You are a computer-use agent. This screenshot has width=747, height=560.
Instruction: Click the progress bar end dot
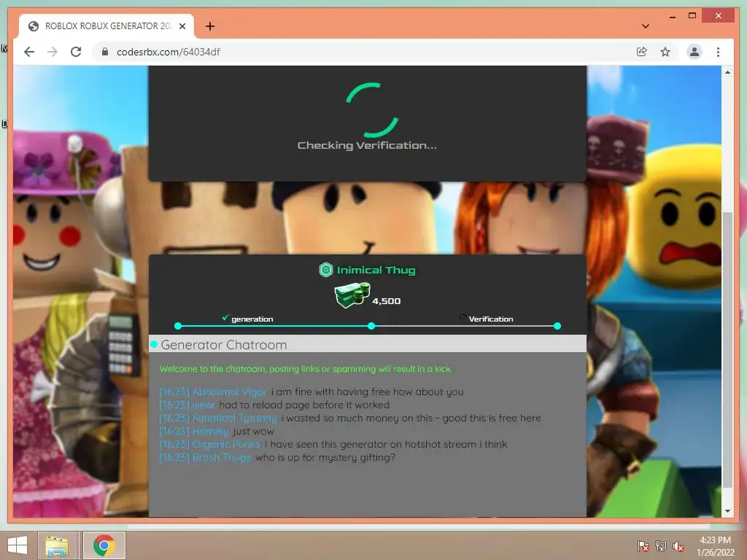(557, 326)
